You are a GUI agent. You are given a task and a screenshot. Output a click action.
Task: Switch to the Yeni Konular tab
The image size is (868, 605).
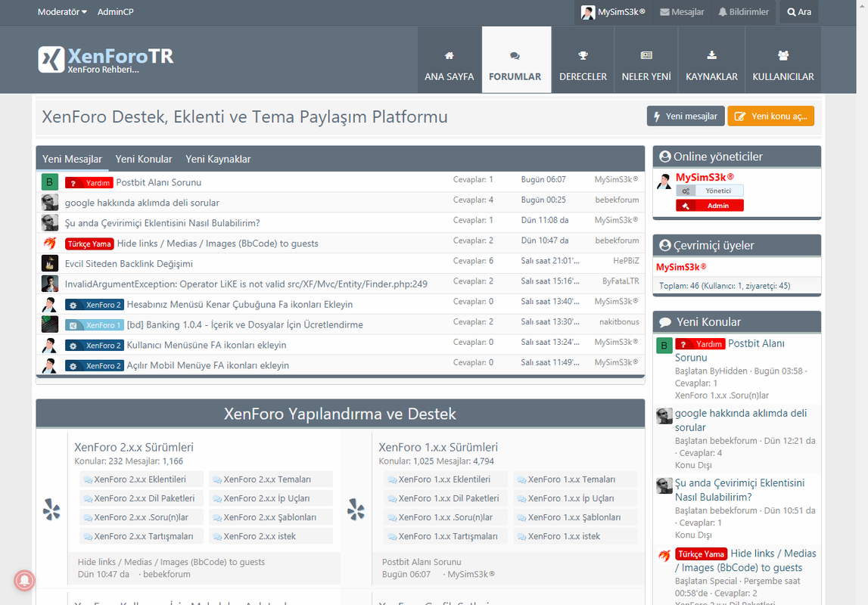click(144, 159)
